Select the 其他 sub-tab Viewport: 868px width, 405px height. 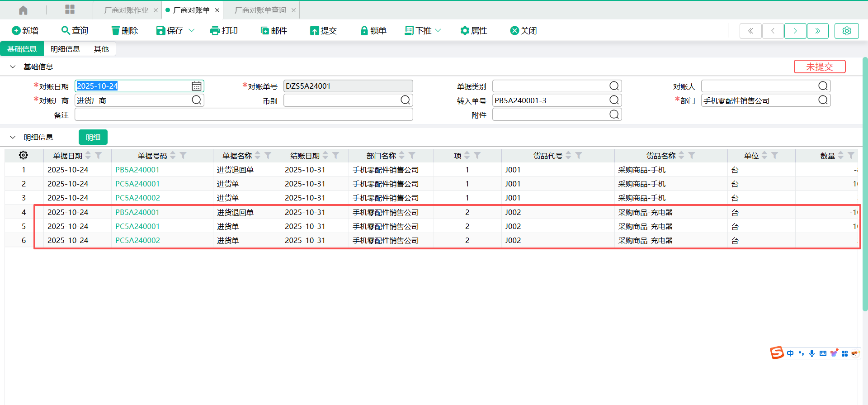coord(101,49)
